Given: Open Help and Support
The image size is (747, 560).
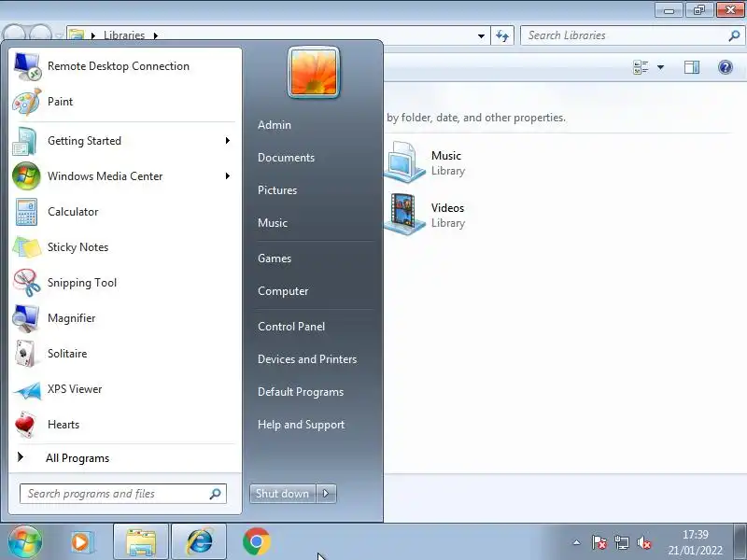Looking at the screenshot, I should point(301,425).
